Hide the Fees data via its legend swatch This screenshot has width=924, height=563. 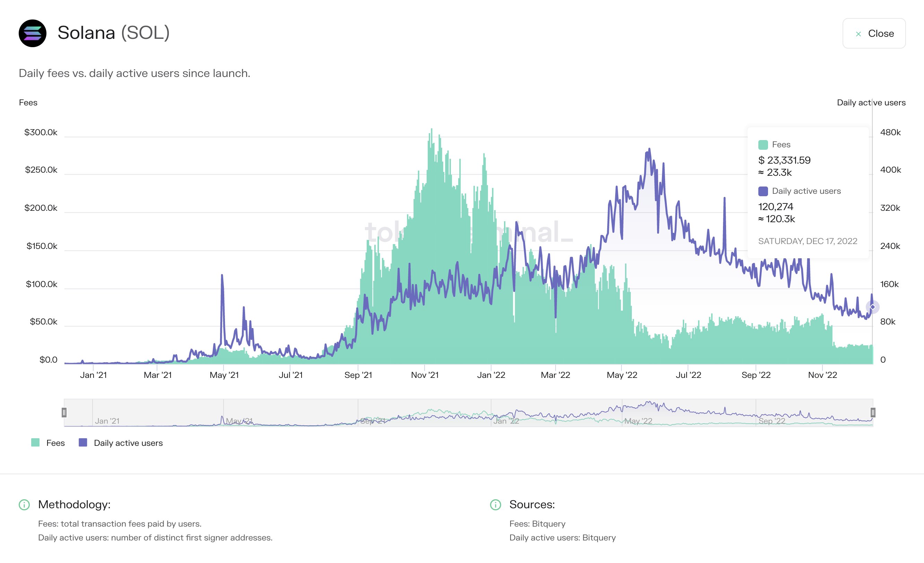point(35,443)
